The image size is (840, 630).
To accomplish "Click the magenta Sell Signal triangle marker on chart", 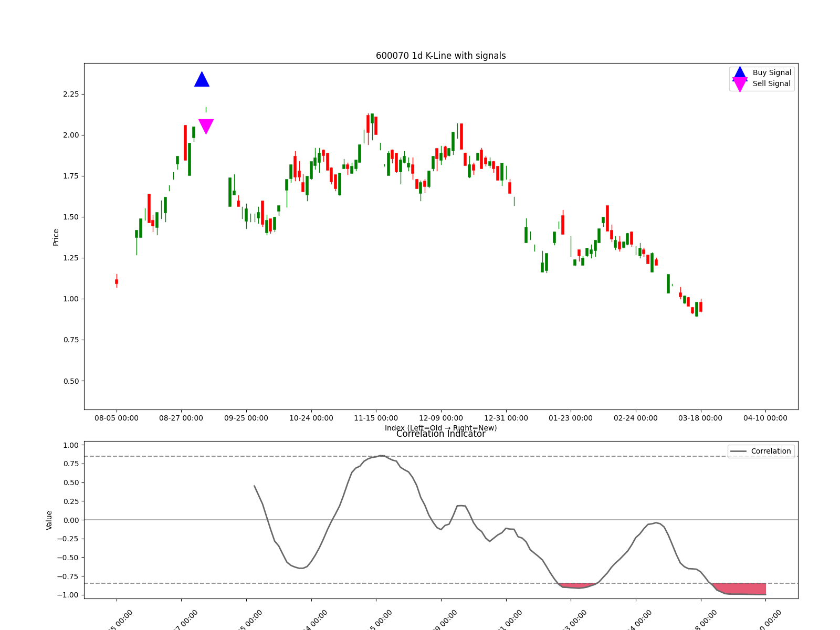I will [206, 127].
